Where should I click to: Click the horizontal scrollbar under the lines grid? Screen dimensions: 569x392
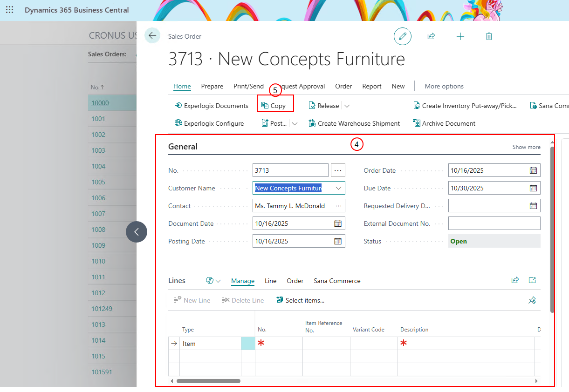tap(208, 381)
